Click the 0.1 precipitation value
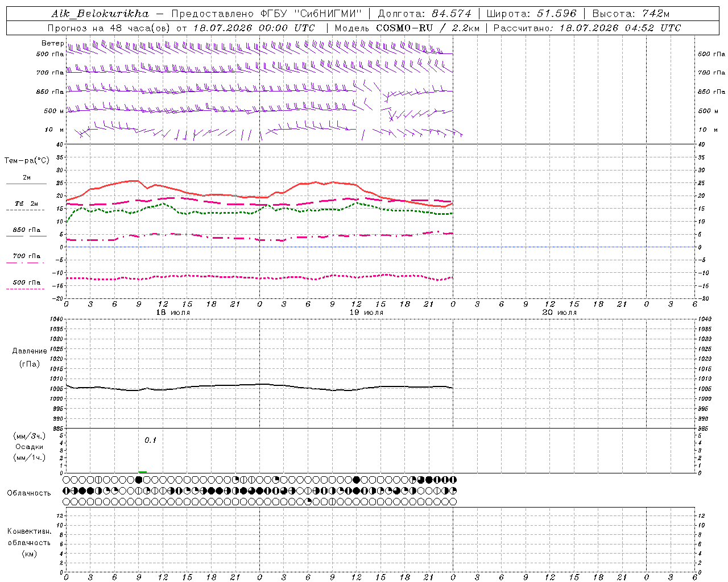Viewport: 728px width, 582px height. (x=150, y=440)
